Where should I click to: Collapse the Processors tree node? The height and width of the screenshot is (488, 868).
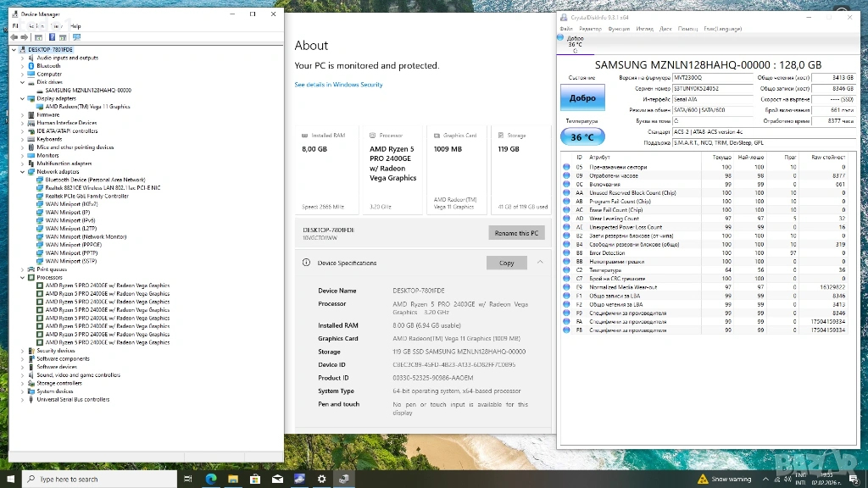pyautogui.click(x=23, y=277)
